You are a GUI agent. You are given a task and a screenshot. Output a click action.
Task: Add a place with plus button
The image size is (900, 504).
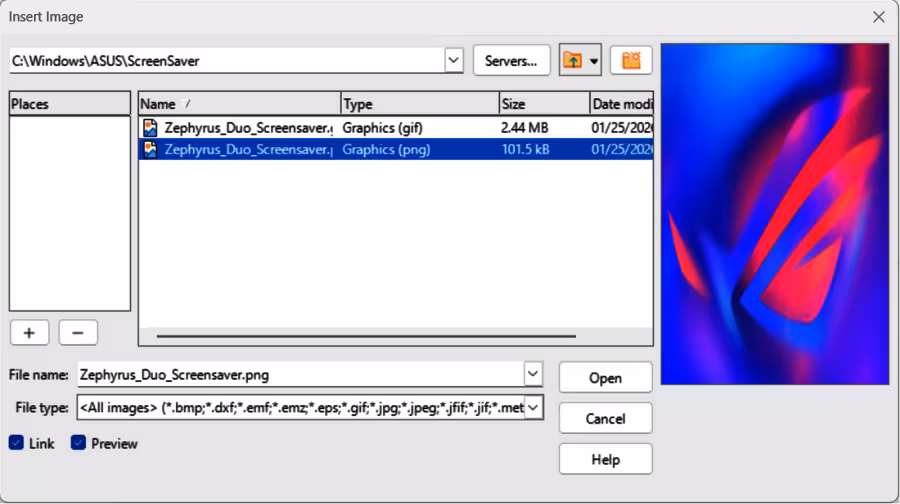pyautogui.click(x=29, y=332)
